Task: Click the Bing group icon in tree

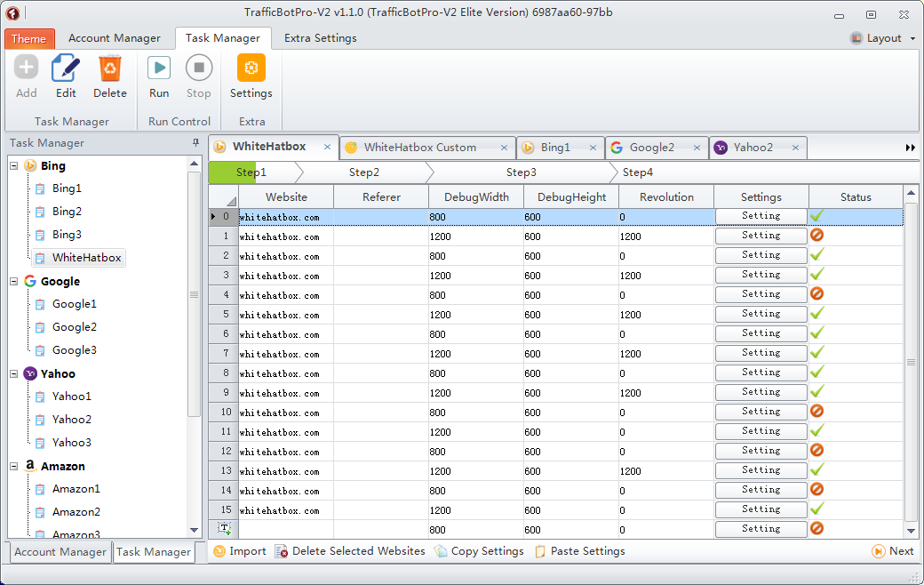Action: 30,165
